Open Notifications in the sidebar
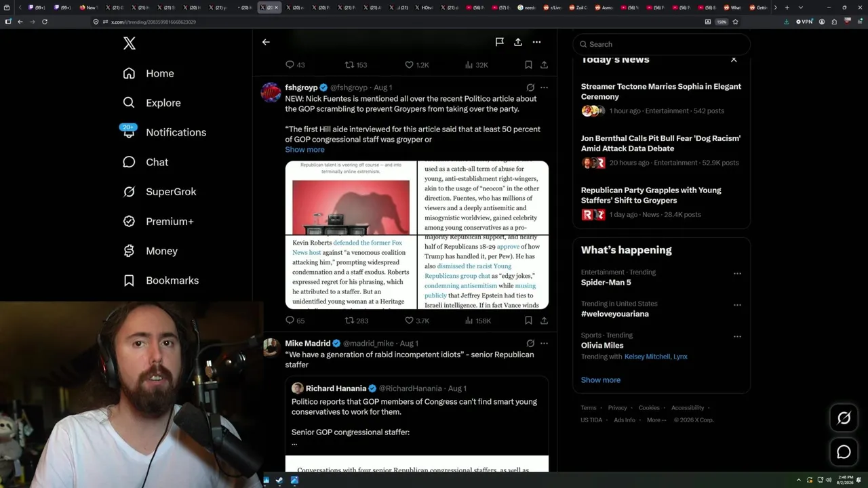This screenshot has width=868, height=488. [x=163, y=132]
